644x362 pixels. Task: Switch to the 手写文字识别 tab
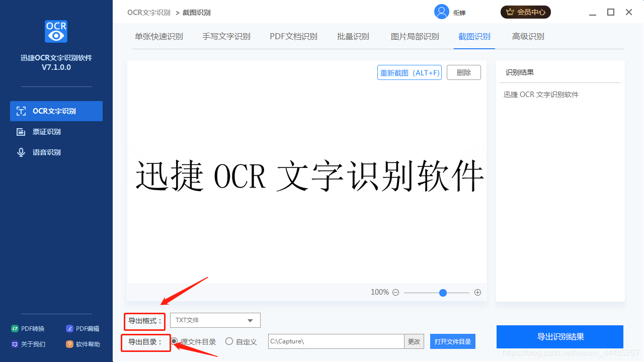tap(226, 36)
